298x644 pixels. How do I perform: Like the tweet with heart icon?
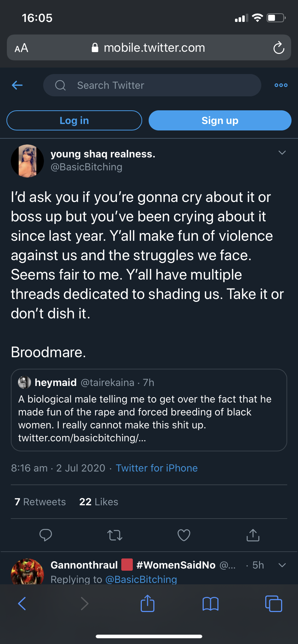(x=184, y=535)
